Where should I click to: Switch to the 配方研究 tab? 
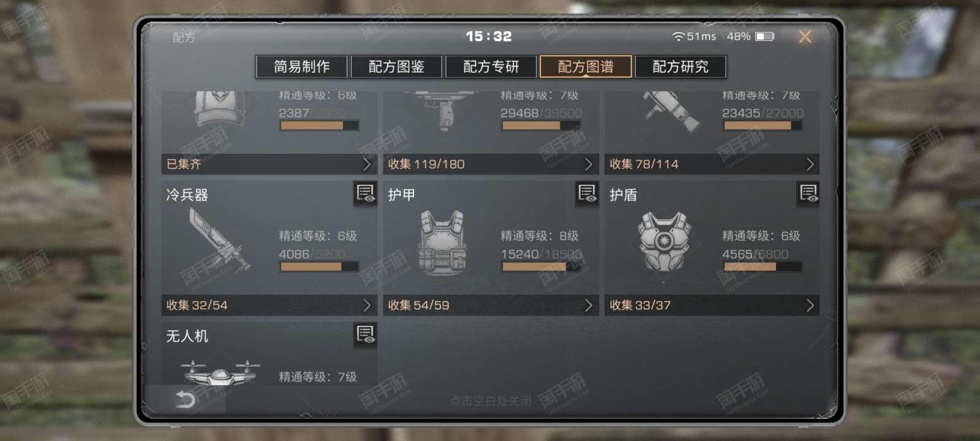680,67
